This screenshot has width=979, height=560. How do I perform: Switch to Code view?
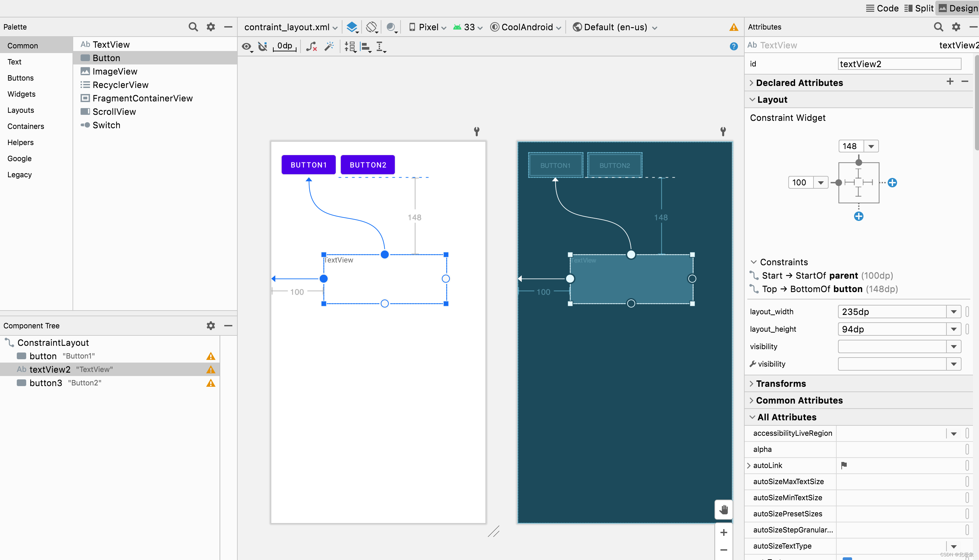pyautogui.click(x=882, y=8)
